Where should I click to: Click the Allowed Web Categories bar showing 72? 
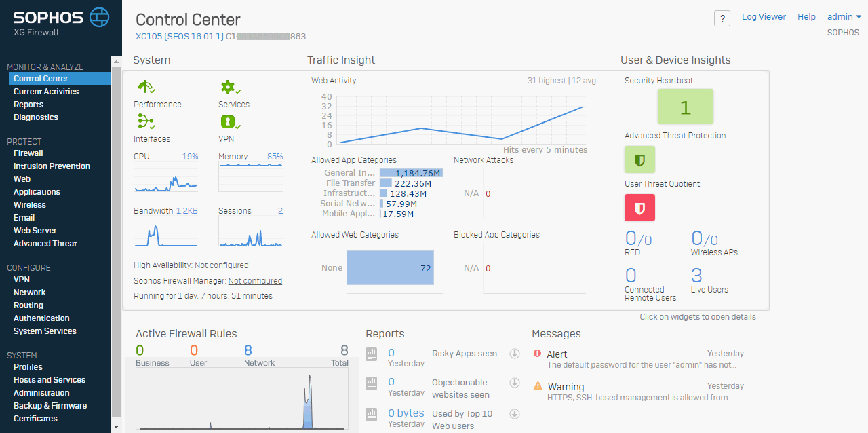click(391, 268)
